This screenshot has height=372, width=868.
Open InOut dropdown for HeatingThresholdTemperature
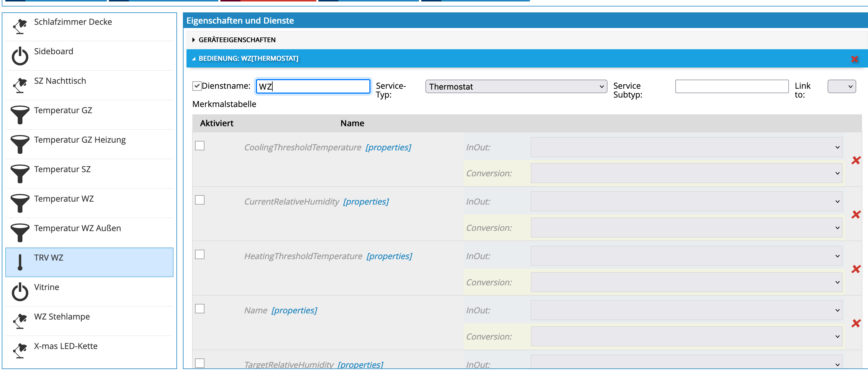tap(686, 256)
